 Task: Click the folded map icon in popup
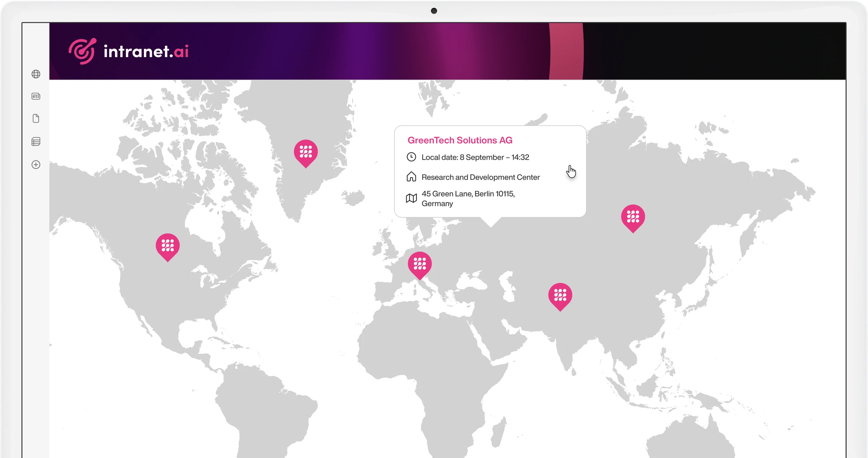411,198
